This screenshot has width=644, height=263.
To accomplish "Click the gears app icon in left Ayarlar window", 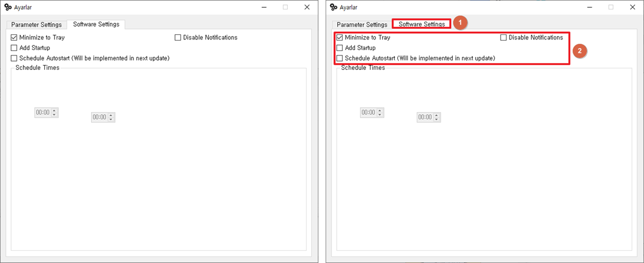I will point(7,7).
